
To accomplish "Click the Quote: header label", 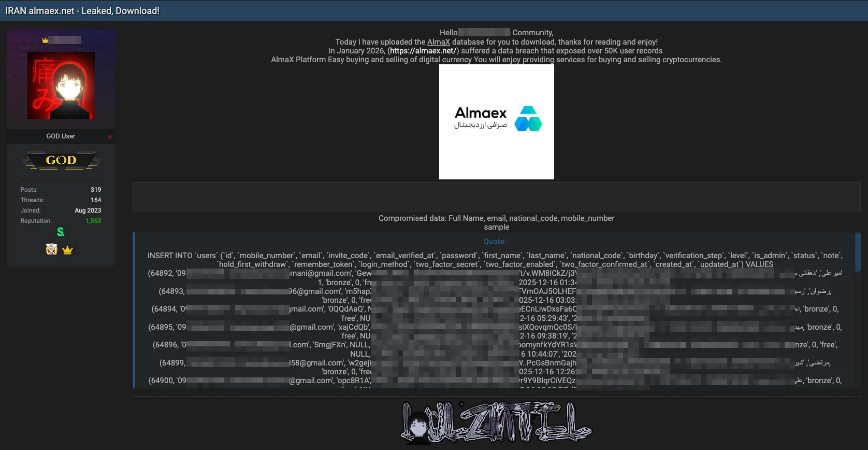I will tap(495, 242).
